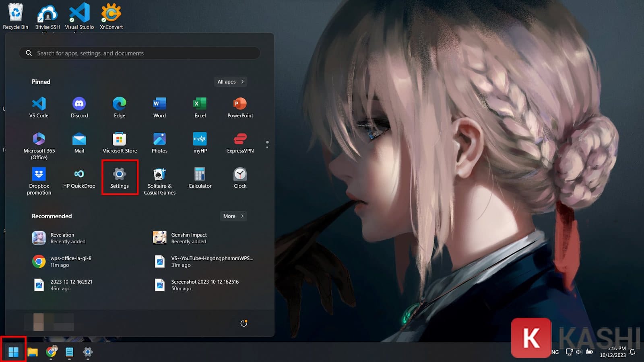Open Microsoft Store

(119, 142)
